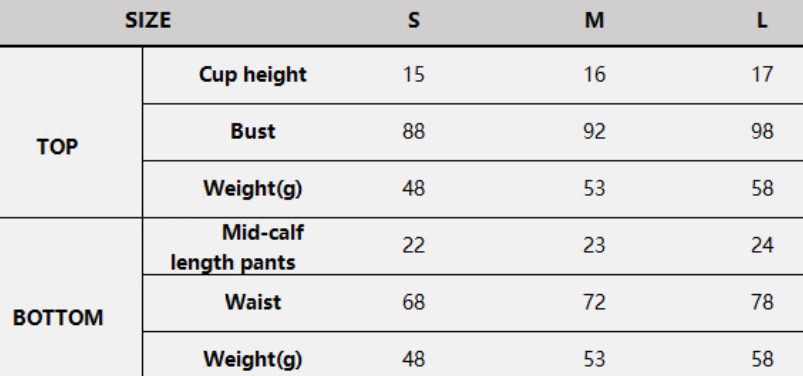Select pants length value 24
The width and height of the screenshot is (803, 376).
coord(762,245)
